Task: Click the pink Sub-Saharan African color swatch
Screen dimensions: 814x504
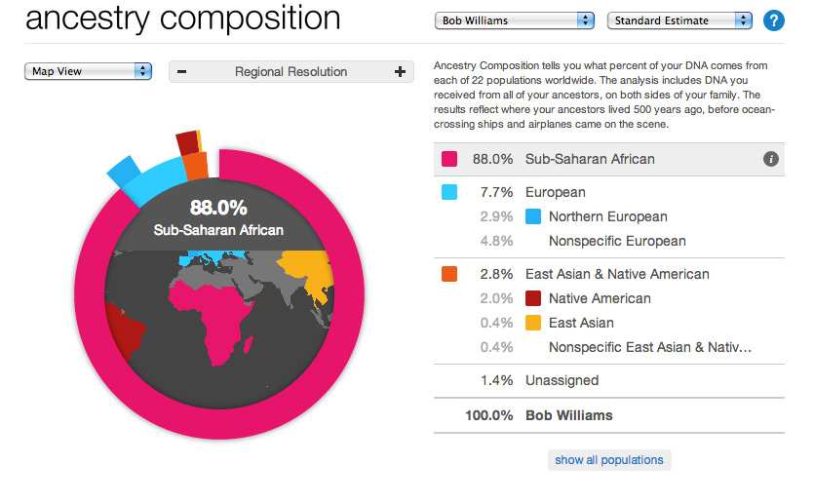Action: (x=449, y=159)
